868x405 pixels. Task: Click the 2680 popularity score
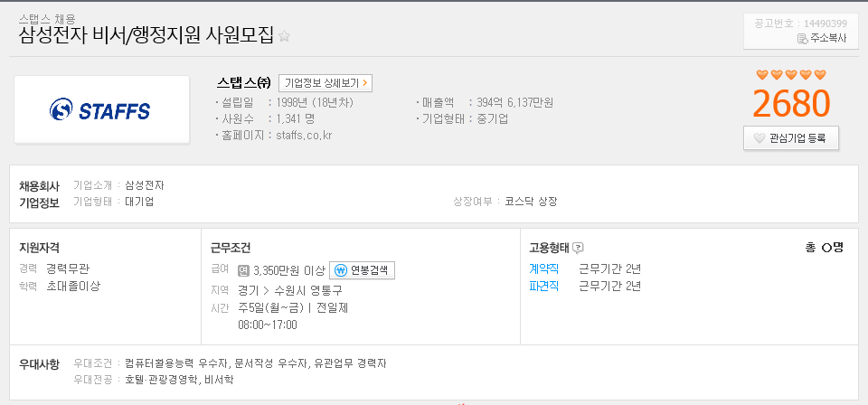click(792, 103)
